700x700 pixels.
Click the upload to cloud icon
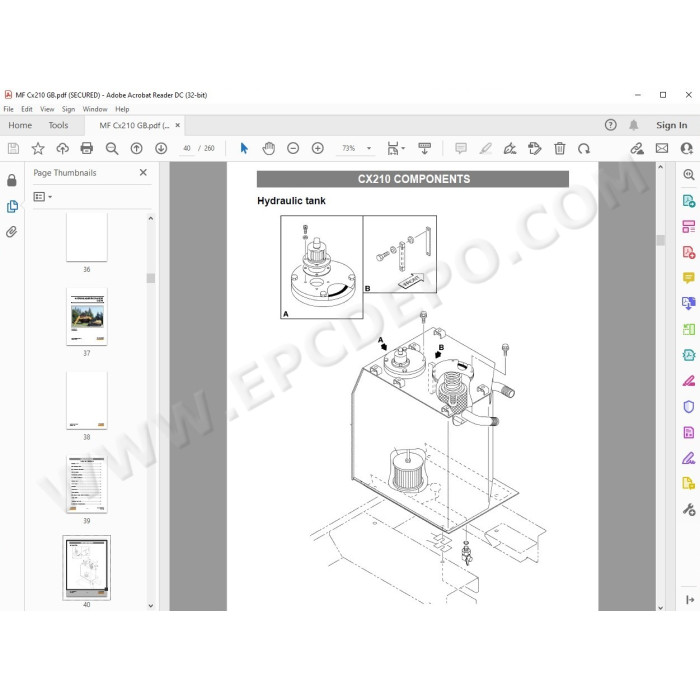[x=62, y=148]
